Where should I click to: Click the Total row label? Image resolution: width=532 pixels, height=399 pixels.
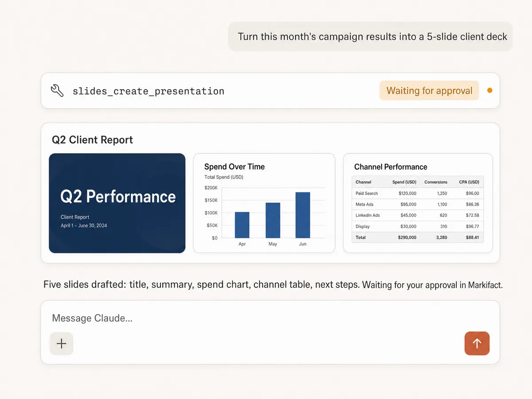click(360, 237)
